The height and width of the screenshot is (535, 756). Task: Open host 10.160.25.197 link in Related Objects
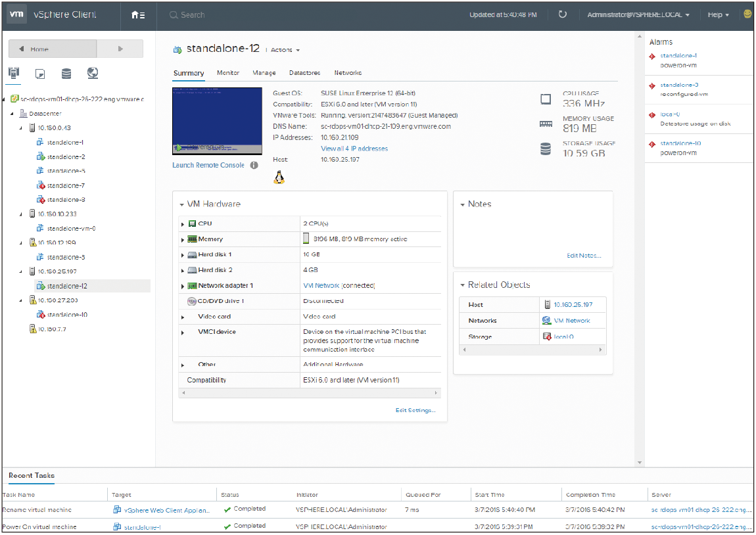[x=573, y=304]
